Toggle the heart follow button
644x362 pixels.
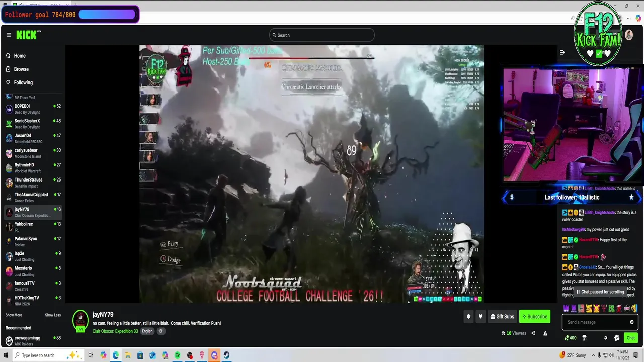[480, 317]
